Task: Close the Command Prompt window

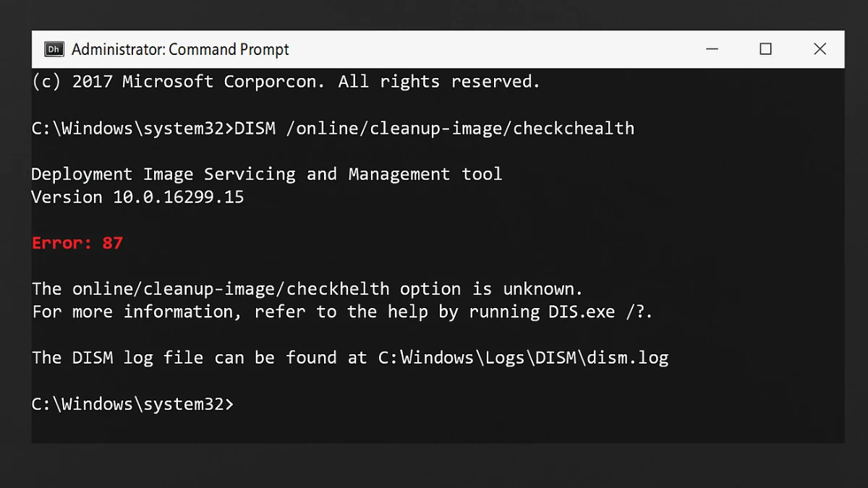Action: pyautogui.click(x=820, y=48)
